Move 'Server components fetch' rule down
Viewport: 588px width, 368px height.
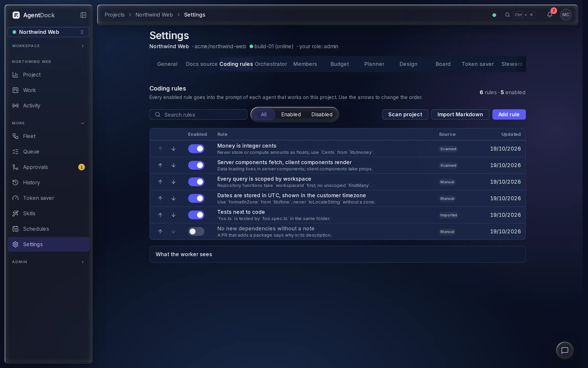[173, 165]
